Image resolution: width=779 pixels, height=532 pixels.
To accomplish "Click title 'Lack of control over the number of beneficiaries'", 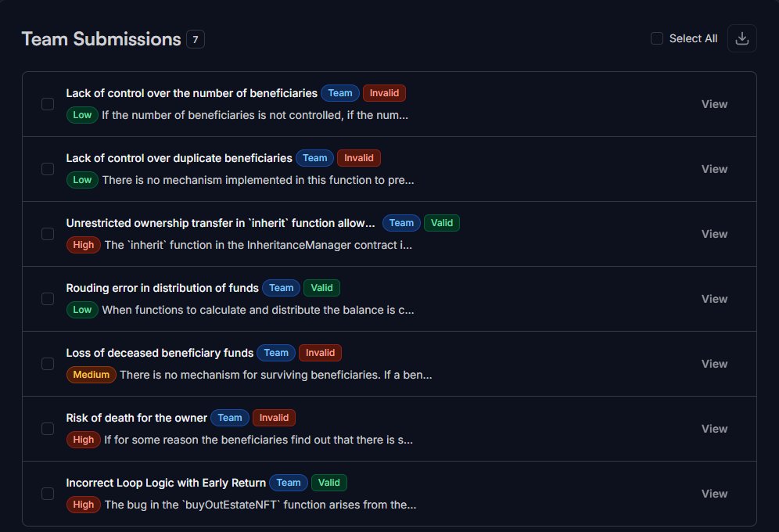I will [192, 93].
